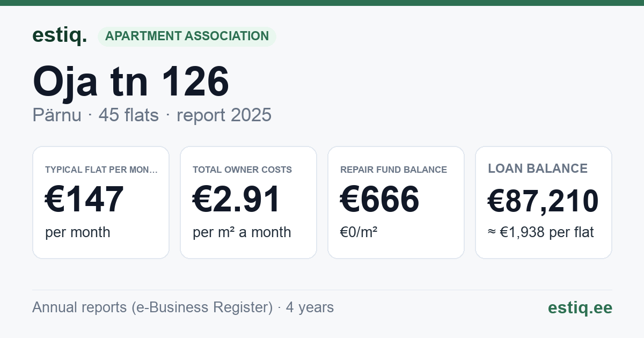The image size is (644, 338).
Task: Click the €2.91 value
Action: coord(237,199)
